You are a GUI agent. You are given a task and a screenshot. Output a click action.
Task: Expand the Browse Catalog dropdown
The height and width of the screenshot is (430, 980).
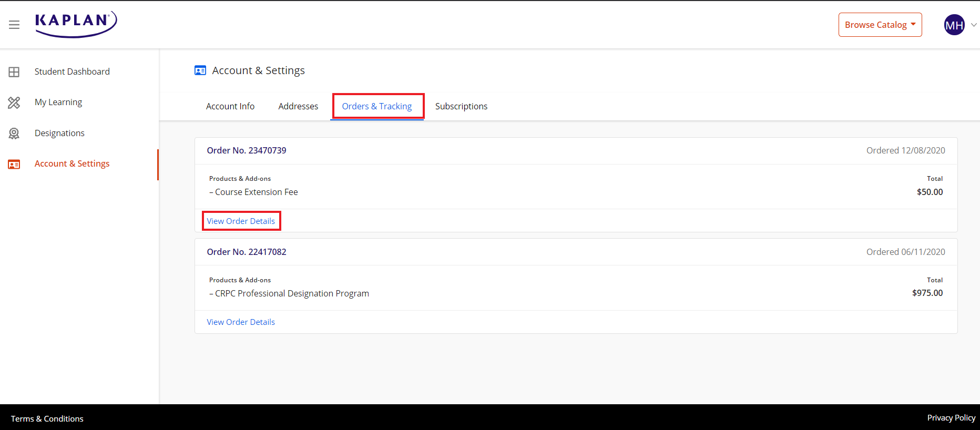[x=880, y=25]
